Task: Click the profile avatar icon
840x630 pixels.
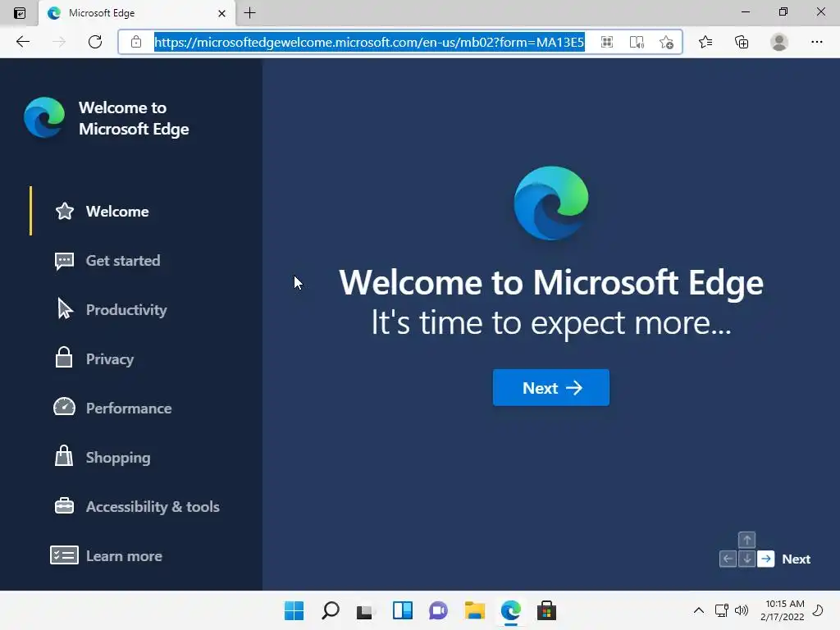Action: (x=779, y=42)
